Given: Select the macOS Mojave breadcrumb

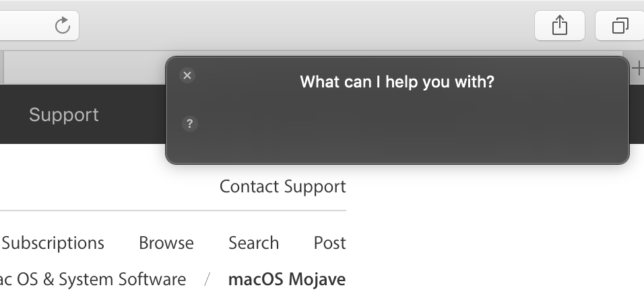Looking at the screenshot, I should (x=287, y=279).
